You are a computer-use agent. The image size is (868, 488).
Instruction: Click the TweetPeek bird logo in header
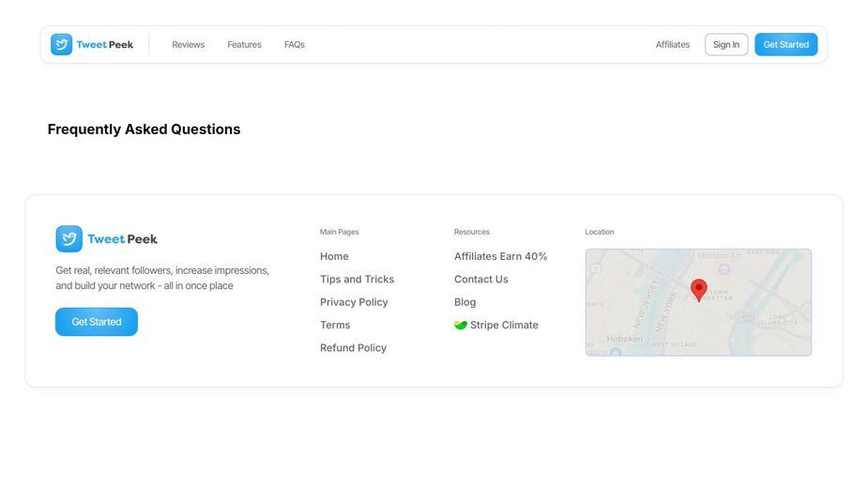click(61, 44)
